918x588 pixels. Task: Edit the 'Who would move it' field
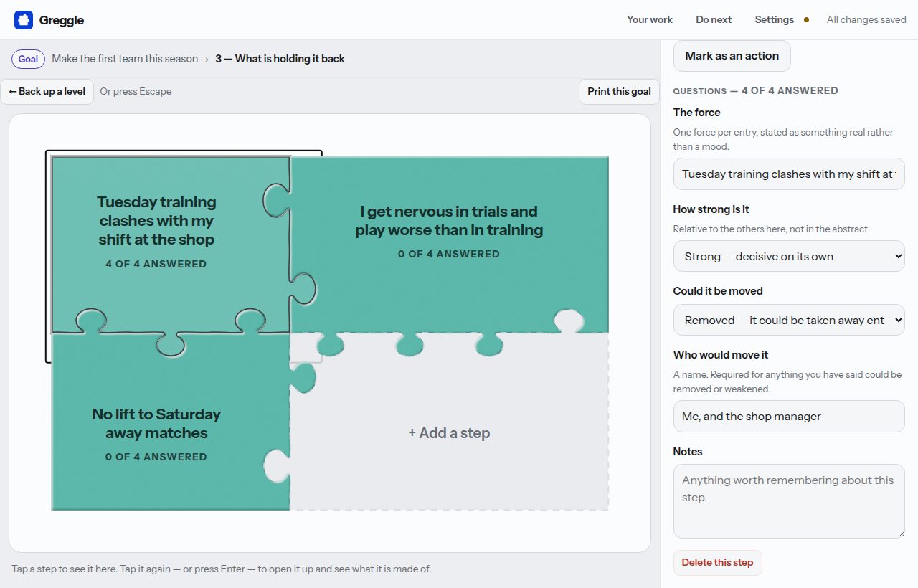789,417
